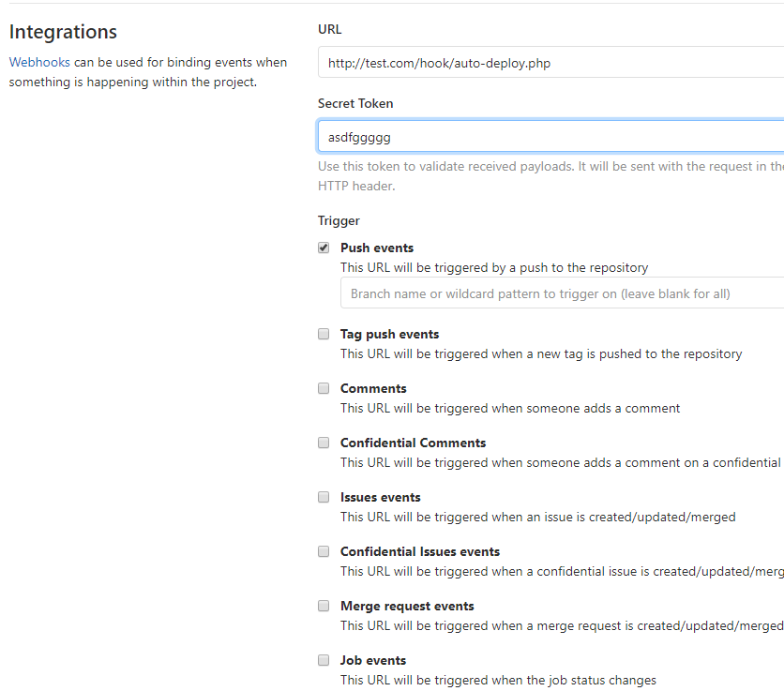The height and width of the screenshot is (691, 784).
Task: Click the bold 'Job events' label text
Action: (x=373, y=660)
